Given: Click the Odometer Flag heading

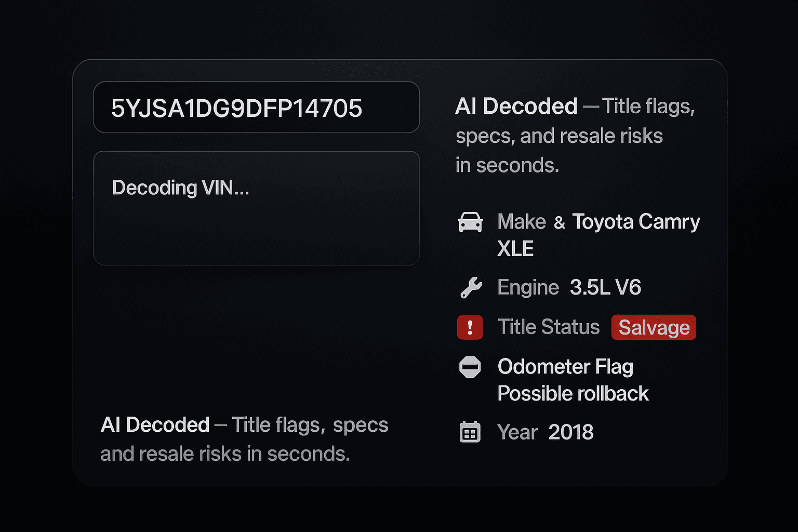Looking at the screenshot, I should click(x=565, y=367).
